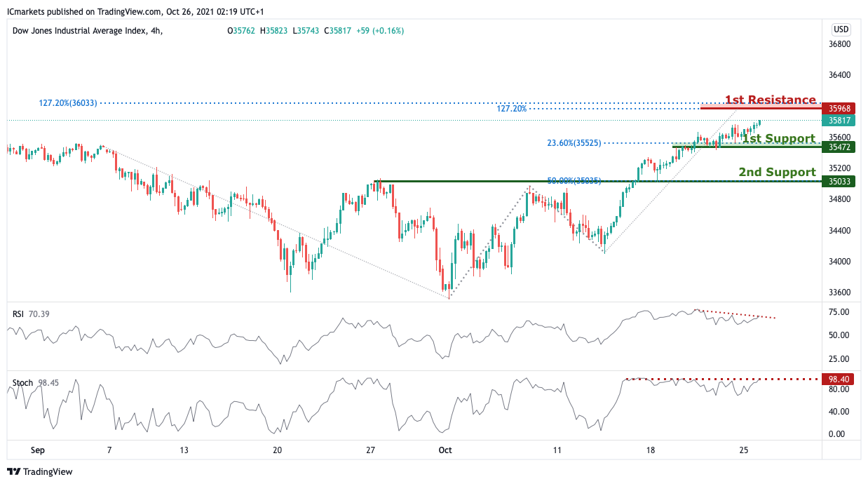
Task: Select the red dotted RSI trendline
Action: 736,314
